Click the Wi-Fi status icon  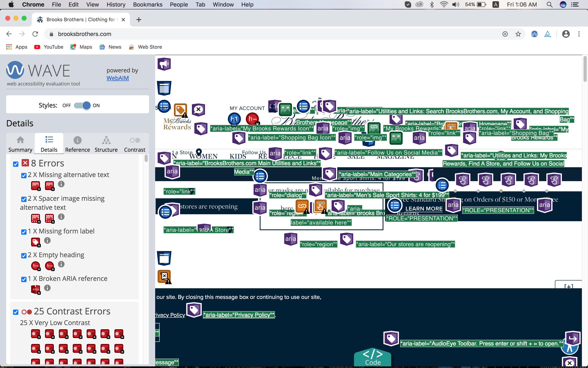point(444,4)
